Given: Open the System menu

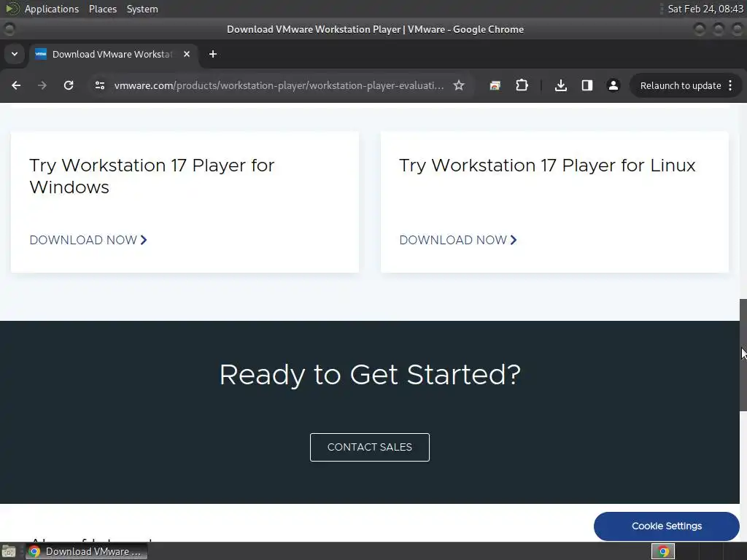Looking at the screenshot, I should pos(142,9).
